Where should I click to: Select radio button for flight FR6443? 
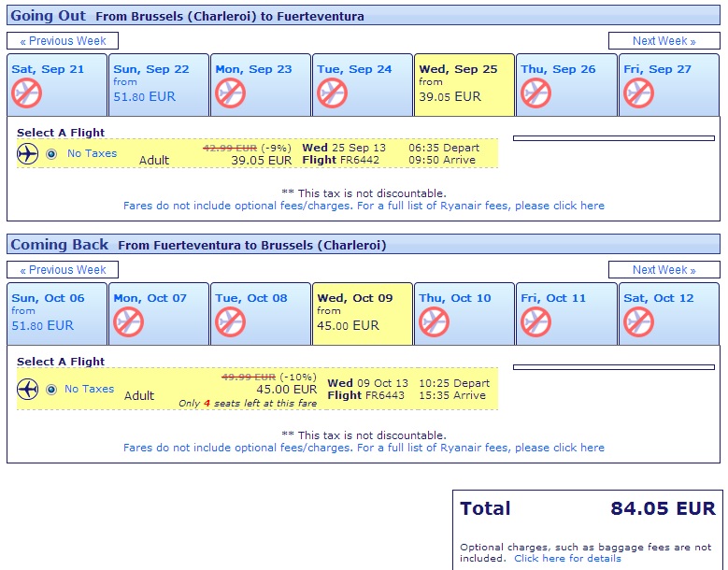(x=51, y=390)
